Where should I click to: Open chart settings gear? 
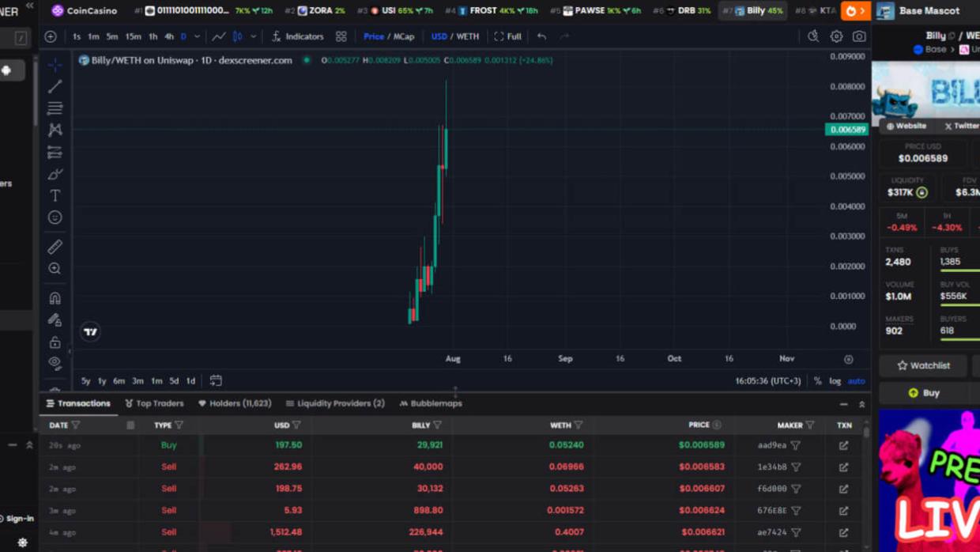[x=836, y=36]
